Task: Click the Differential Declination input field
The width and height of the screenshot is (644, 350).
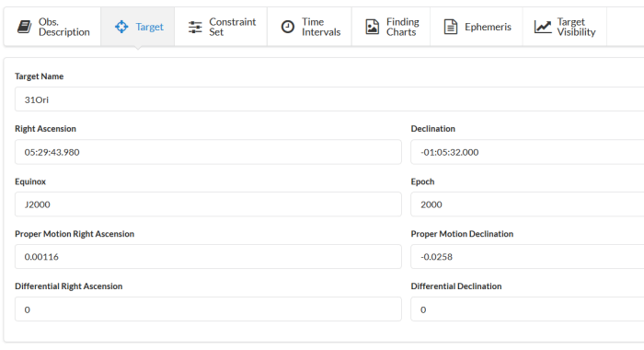Action: [x=527, y=309]
